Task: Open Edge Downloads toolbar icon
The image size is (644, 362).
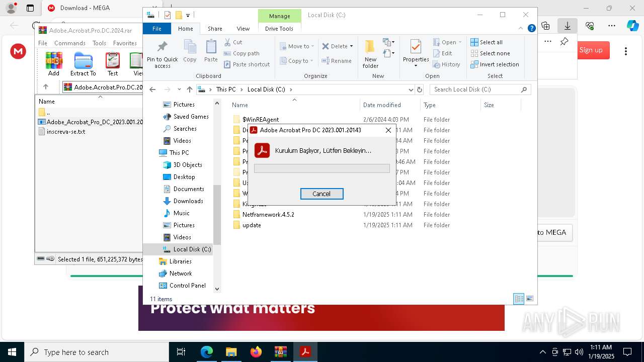Action: click(568, 26)
